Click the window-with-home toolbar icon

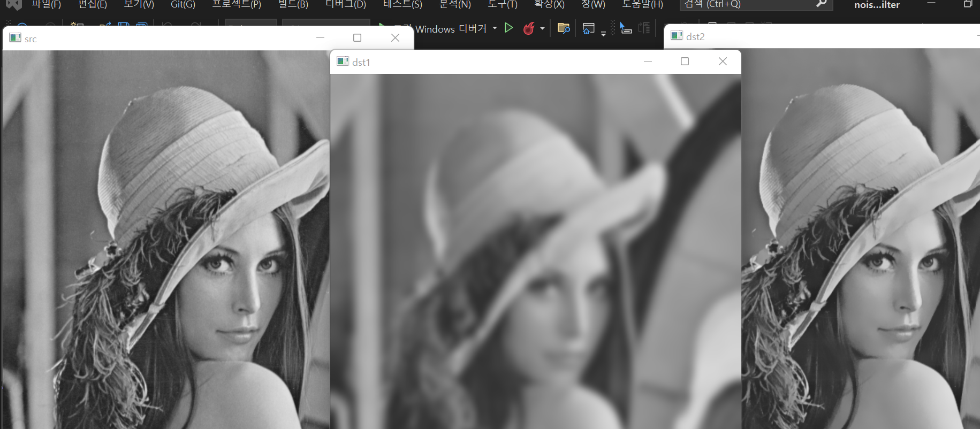tap(588, 29)
